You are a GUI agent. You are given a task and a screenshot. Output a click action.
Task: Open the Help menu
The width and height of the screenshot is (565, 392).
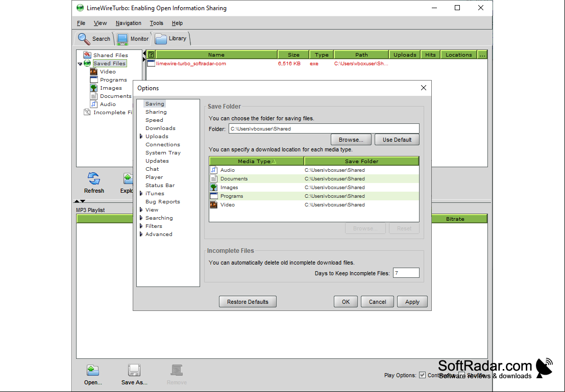click(177, 23)
